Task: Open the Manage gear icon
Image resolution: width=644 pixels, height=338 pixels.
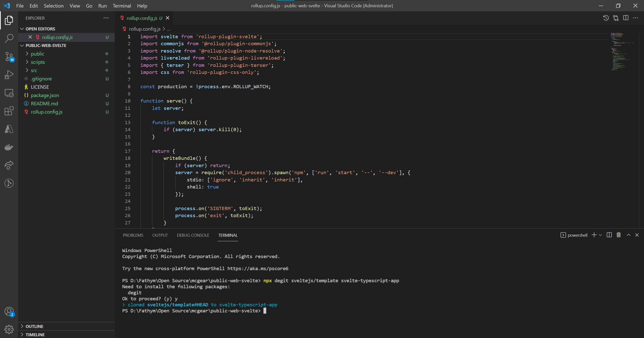Action: pyautogui.click(x=9, y=329)
